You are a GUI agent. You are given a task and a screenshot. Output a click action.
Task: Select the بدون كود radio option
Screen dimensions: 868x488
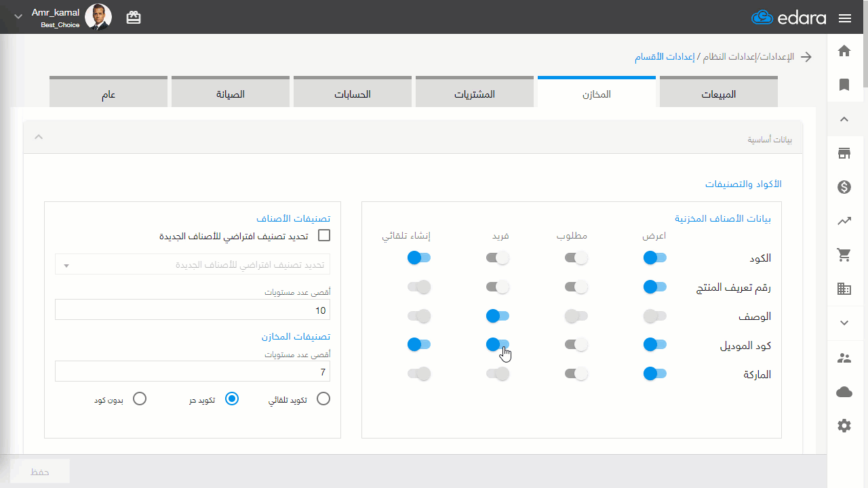(x=140, y=399)
